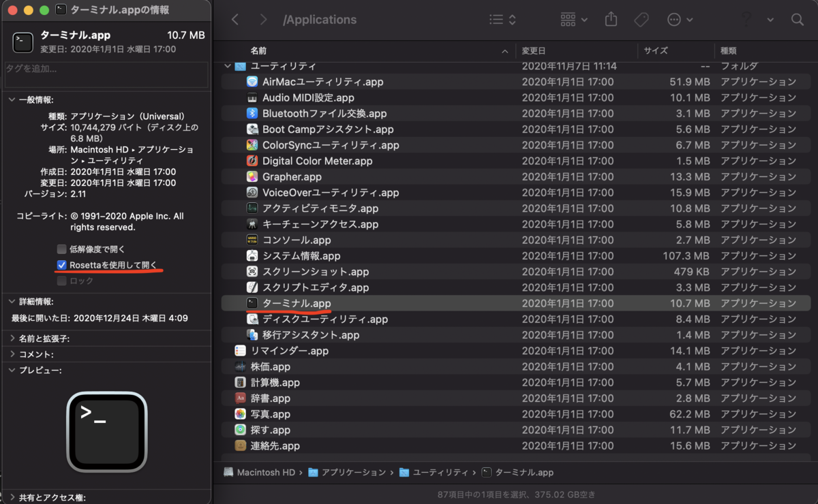
Task: Click the Finder tag toolbar icon
Action: (641, 20)
